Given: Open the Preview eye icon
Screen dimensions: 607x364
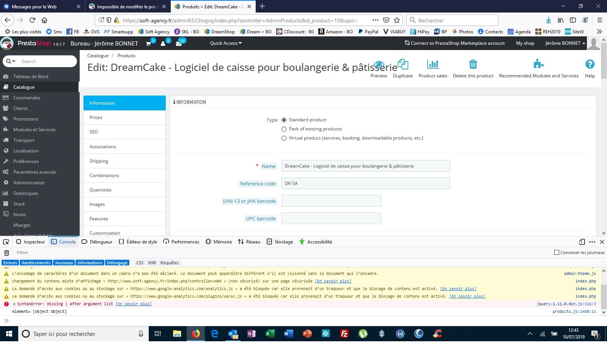Looking at the screenshot, I should pyautogui.click(x=379, y=64).
